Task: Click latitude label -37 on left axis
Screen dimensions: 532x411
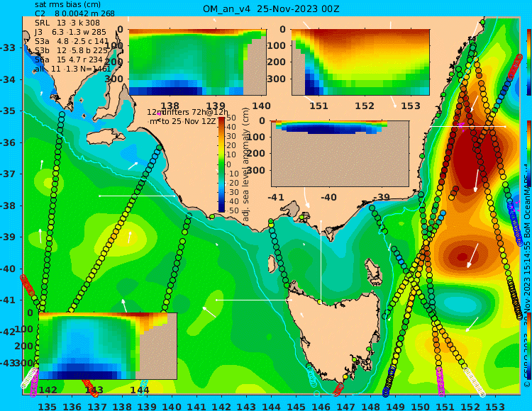Action: pyautogui.click(x=8, y=174)
